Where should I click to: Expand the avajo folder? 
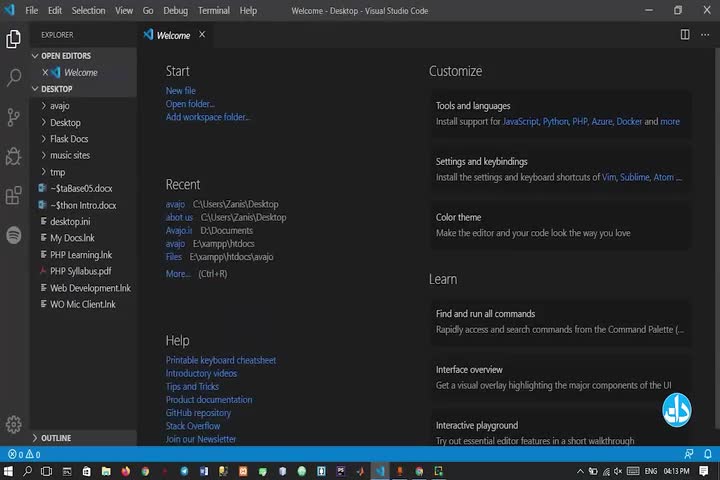pyautogui.click(x=59, y=106)
